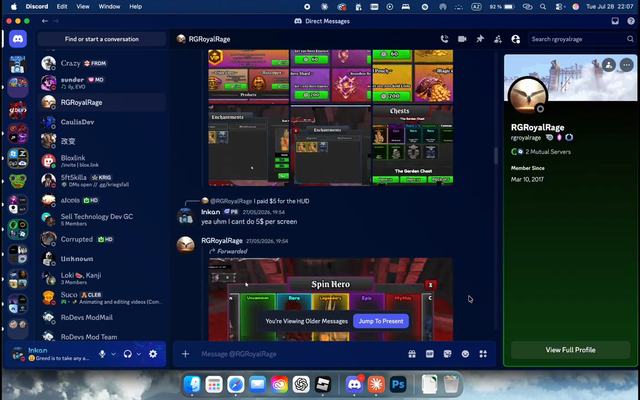Open the gift icon in message bar
640x400 pixels.
pyautogui.click(x=412, y=354)
